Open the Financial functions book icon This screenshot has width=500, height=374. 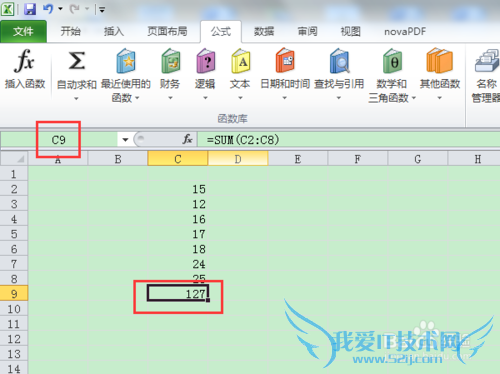click(x=170, y=61)
